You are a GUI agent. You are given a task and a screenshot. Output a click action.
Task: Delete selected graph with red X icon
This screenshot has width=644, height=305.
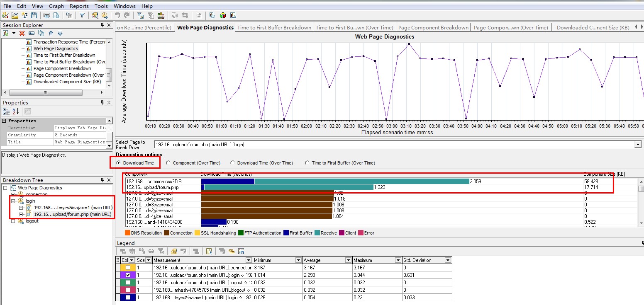pyautogui.click(x=22, y=33)
